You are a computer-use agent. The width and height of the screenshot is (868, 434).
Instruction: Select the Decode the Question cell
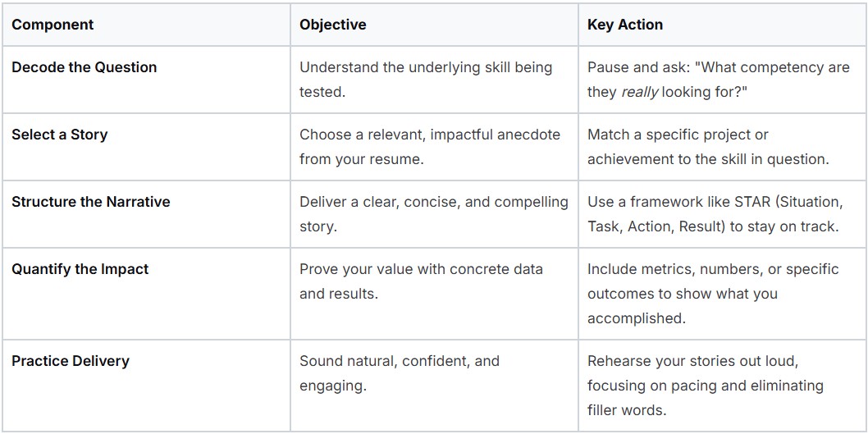pyautogui.click(x=84, y=67)
